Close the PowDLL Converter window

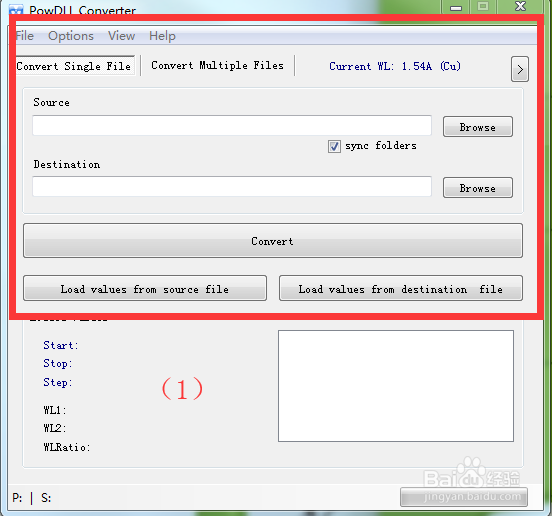click(520, 7)
